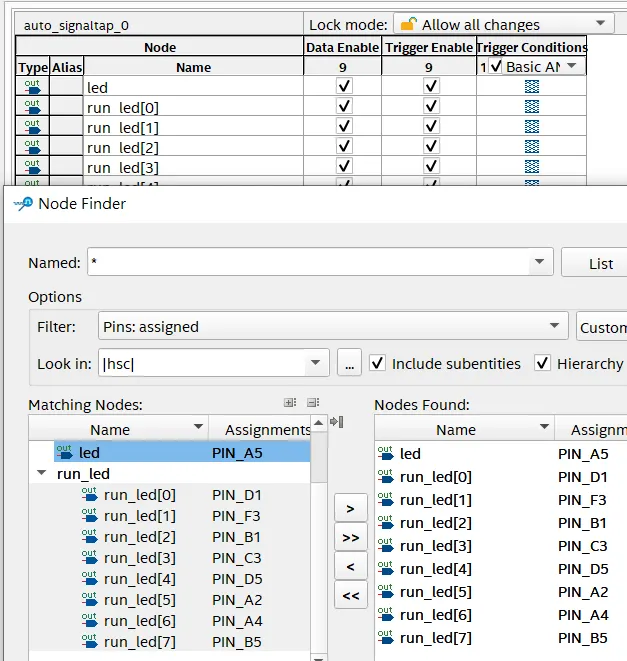
Task: Click the output pin icon for run_led[3] in the SignalTap table
Action: tap(32, 167)
